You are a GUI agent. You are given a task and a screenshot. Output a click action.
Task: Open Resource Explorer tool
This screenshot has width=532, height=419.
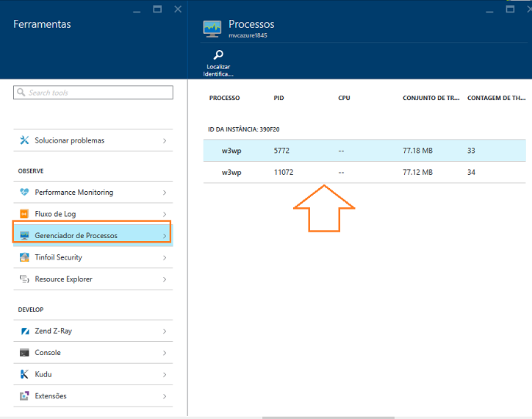[x=93, y=279]
